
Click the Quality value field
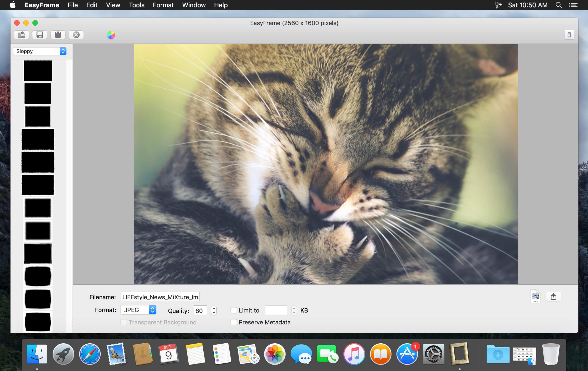[200, 310]
